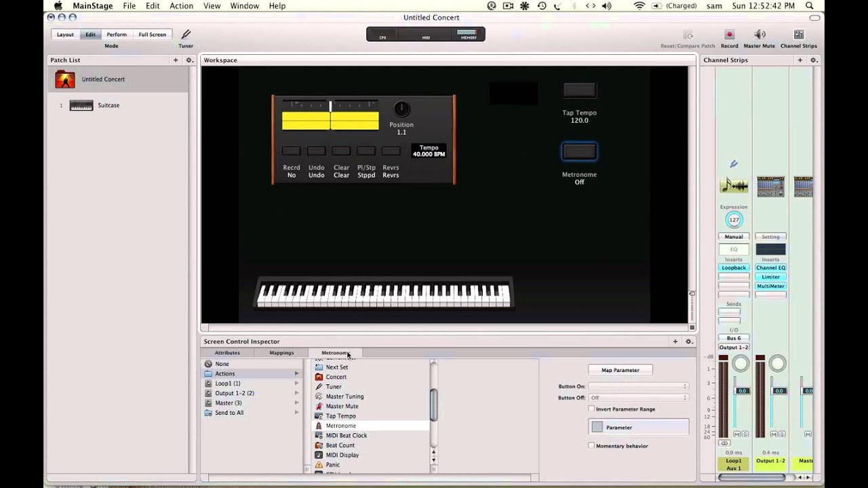Select None in the mapping browser
The width and height of the screenshot is (868, 488).
[252, 364]
